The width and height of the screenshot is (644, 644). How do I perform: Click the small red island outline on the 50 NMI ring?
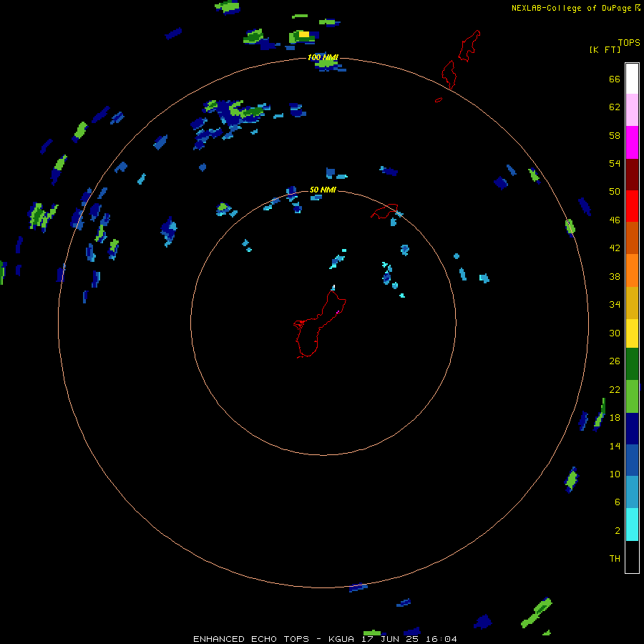pyautogui.click(x=385, y=211)
